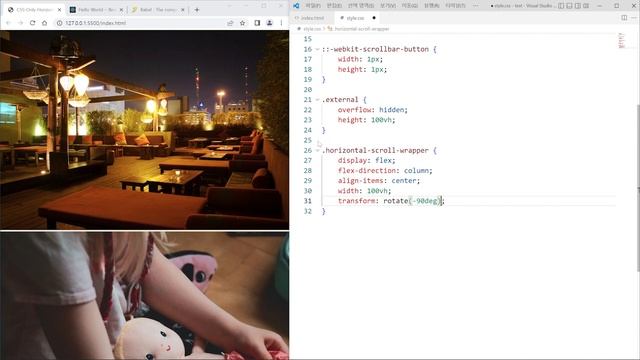Switch to the Babel browser tab
The image size is (640, 360).
click(x=157, y=9)
